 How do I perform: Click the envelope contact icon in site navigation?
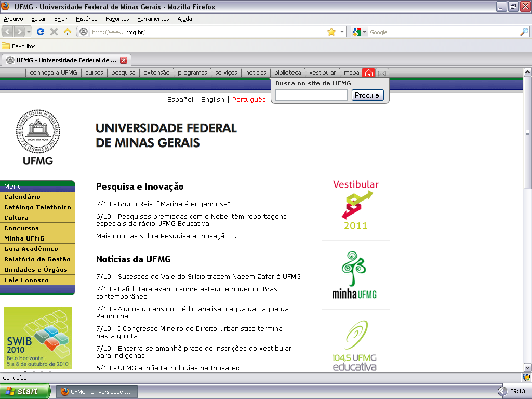(x=382, y=73)
